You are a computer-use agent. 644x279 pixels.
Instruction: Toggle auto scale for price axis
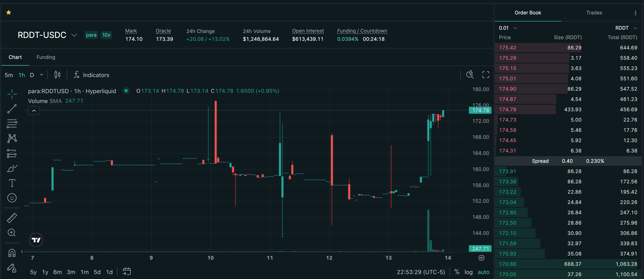(x=484, y=272)
